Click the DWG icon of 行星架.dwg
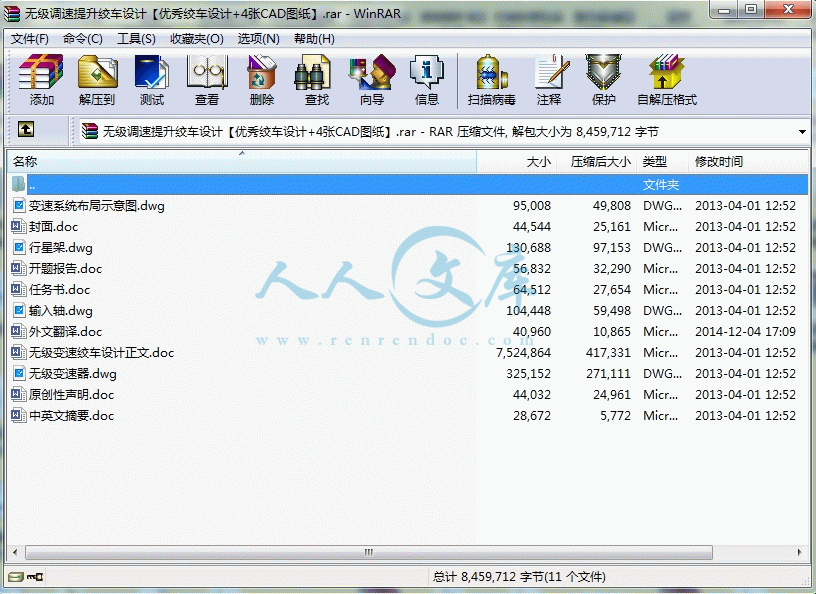Image resolution: width=816 pixels, height=594 pixels. (19, 248)
